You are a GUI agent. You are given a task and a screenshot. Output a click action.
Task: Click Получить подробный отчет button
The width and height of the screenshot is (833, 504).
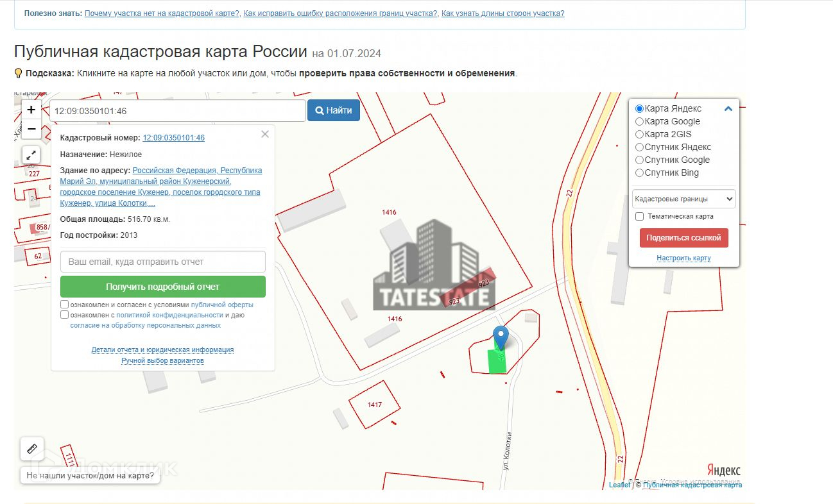click(x=163, y=287)
